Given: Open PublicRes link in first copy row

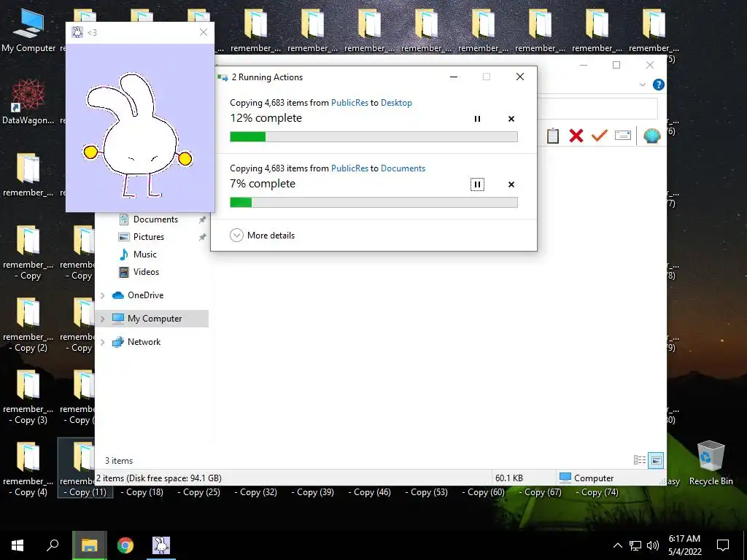Looking at the screenshot, I should [x=349, y=103].
